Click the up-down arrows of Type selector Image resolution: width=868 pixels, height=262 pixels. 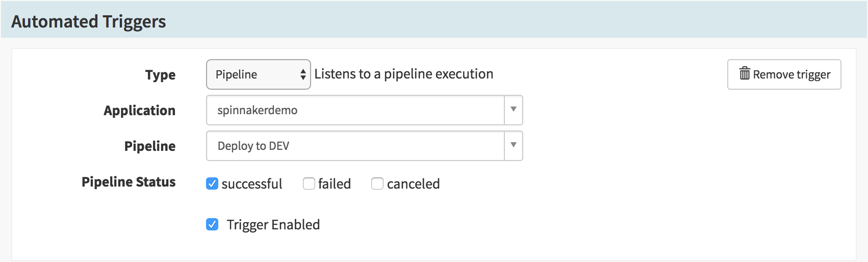303,75
